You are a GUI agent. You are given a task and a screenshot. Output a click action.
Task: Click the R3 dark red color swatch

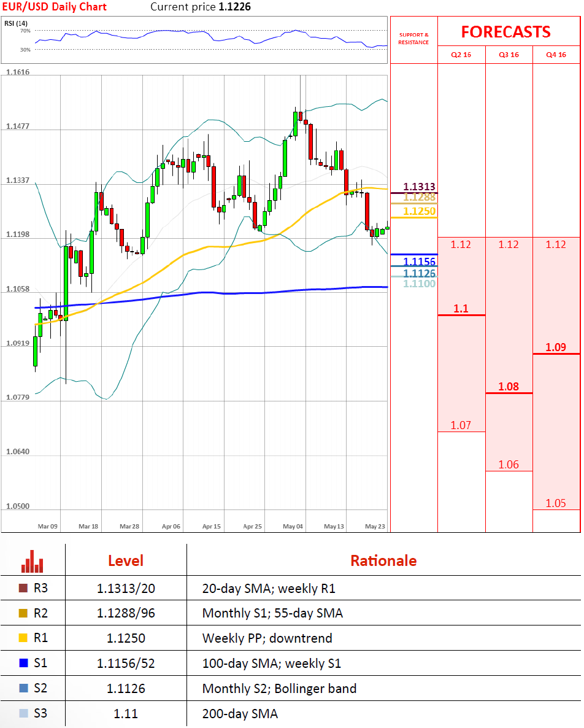point(23,588)
